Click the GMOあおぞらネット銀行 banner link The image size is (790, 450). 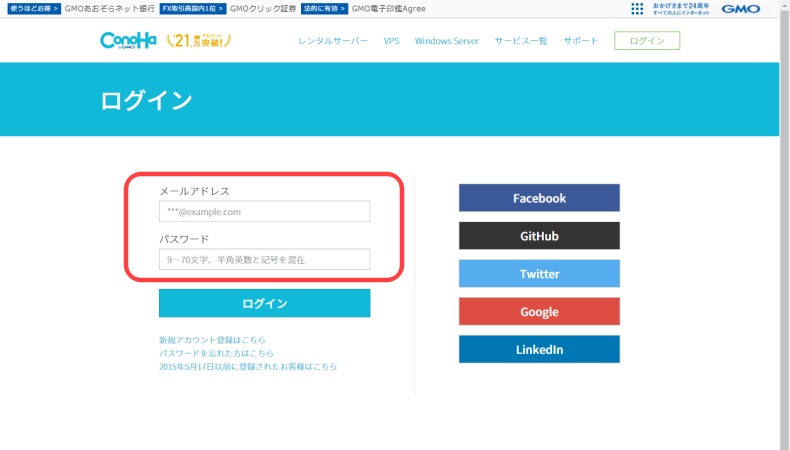(109, 9)
